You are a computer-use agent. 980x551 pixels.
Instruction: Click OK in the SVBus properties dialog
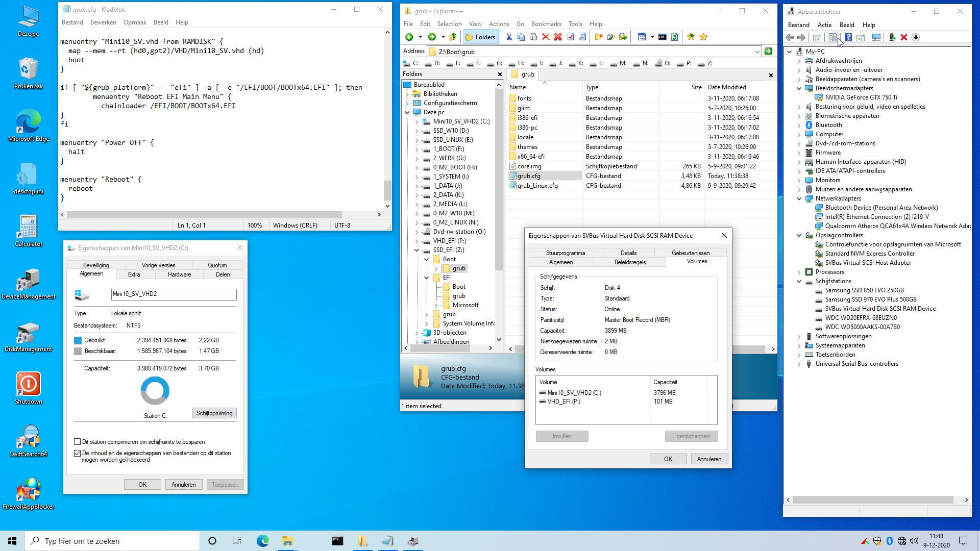coord(668,459)
